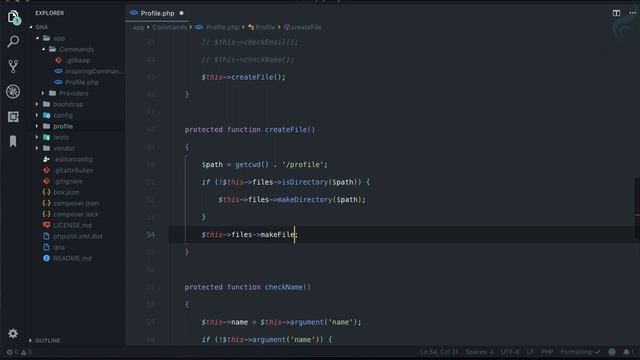The width and height of the screenshot is (640, 360).
Task: Open the editor More Actions menu
Action: 632,13
